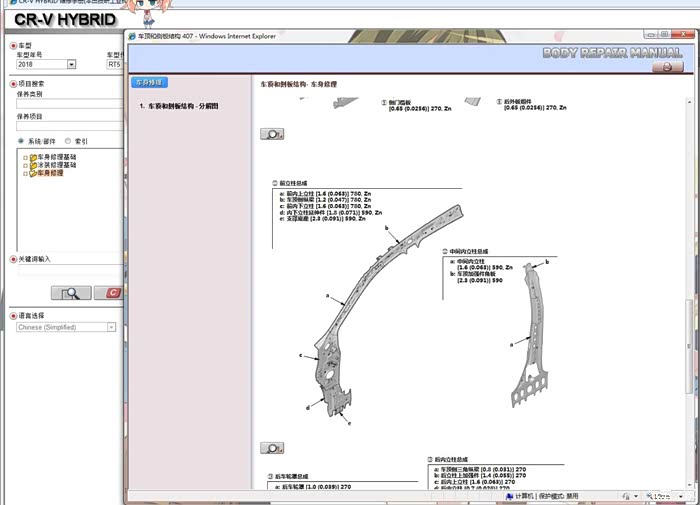
Task: Click the 涂装修理基础 folder icon
Action: coord(33,165)
